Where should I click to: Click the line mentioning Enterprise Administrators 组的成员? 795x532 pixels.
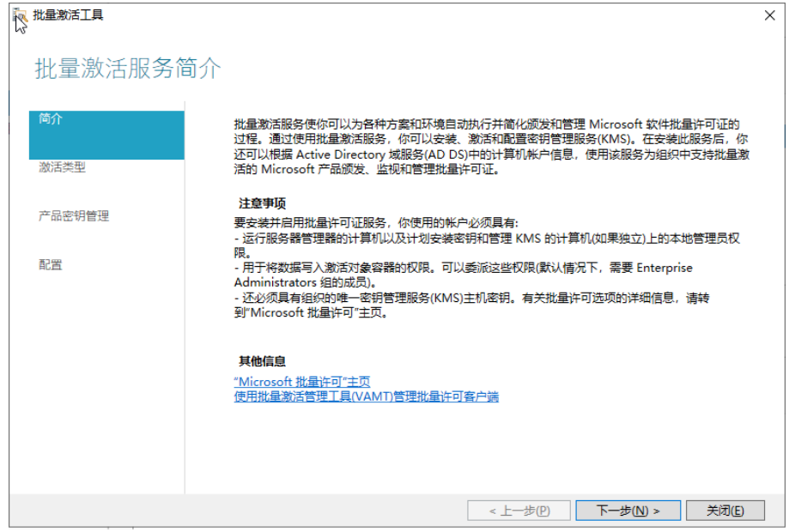click(x=463, y=275)
